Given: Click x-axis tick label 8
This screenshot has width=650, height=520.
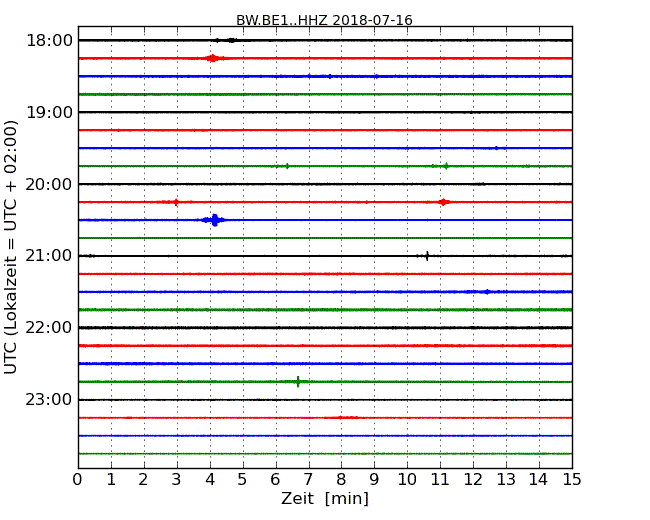Looking at the screenshot, I should [341, 480].
